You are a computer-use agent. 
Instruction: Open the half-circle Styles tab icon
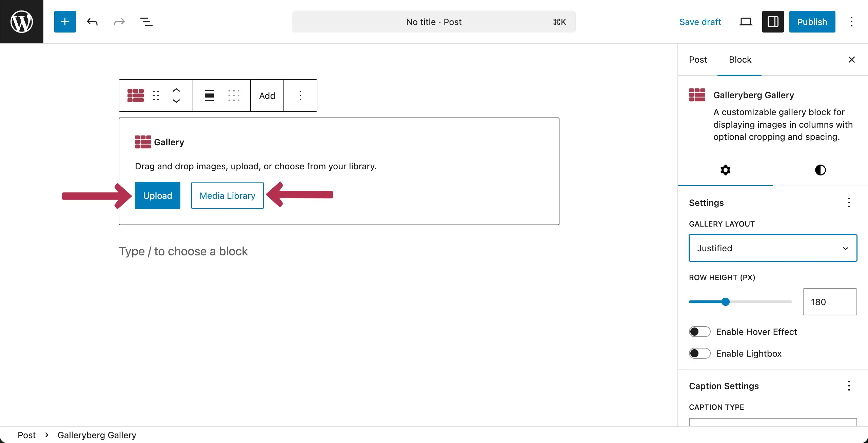[820, 170]
